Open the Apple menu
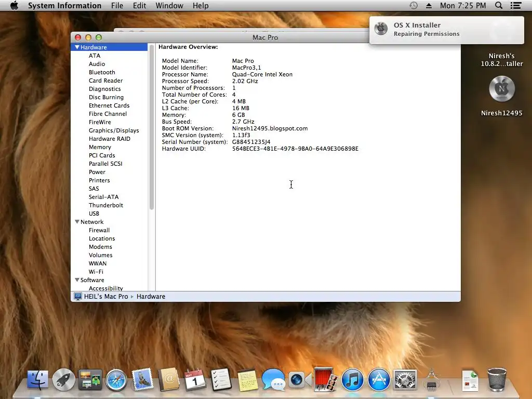 click(14, 5)
